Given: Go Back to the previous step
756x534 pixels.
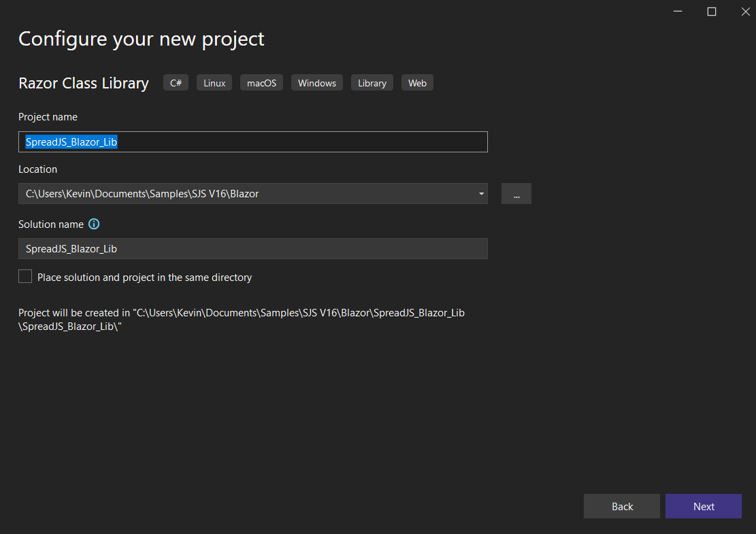Looking at the screenshot, I should 621,506.
